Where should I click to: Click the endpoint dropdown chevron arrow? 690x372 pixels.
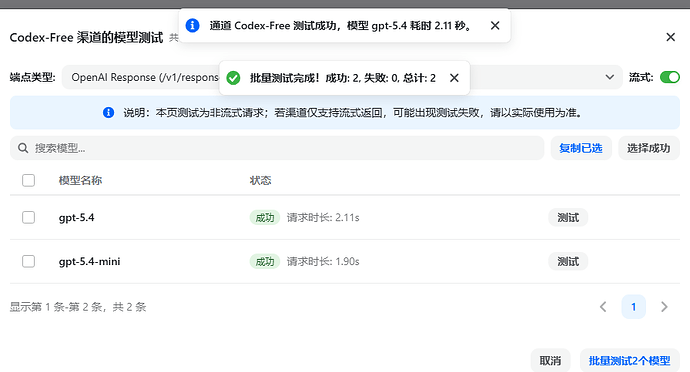coord(609,77)
